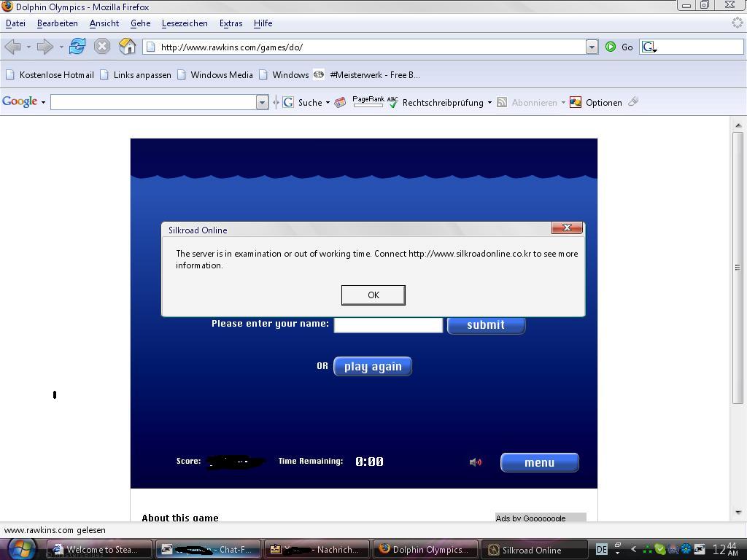This screenshot has height=560, width=747.
Task: Mute game sound with speaker icon
Action: tap(475, 462)
